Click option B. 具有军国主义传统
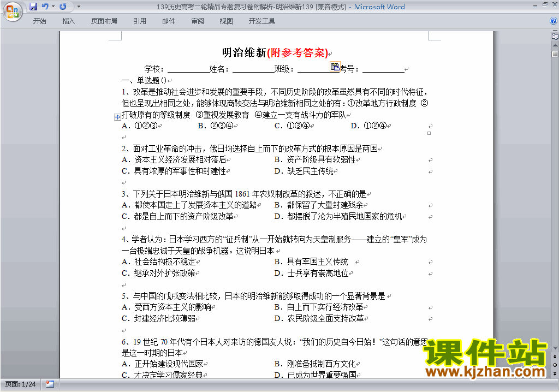559x392 pixels. 311,262
